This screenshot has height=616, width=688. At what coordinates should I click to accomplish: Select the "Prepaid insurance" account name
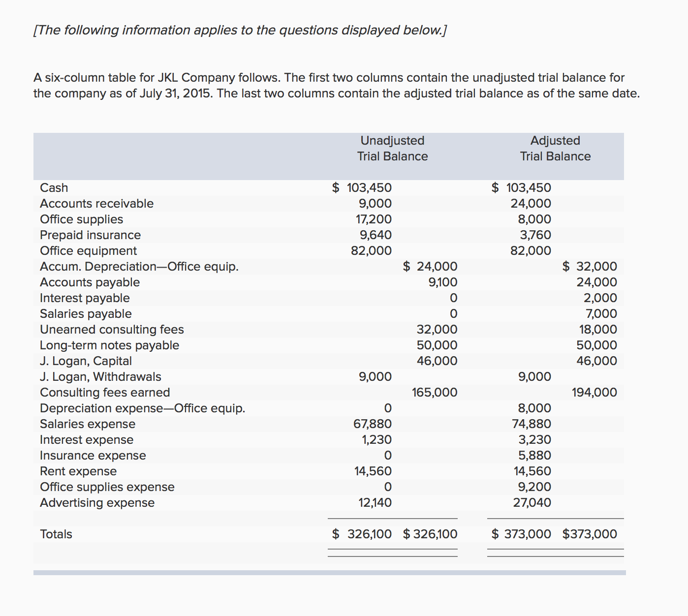(90, 235)
